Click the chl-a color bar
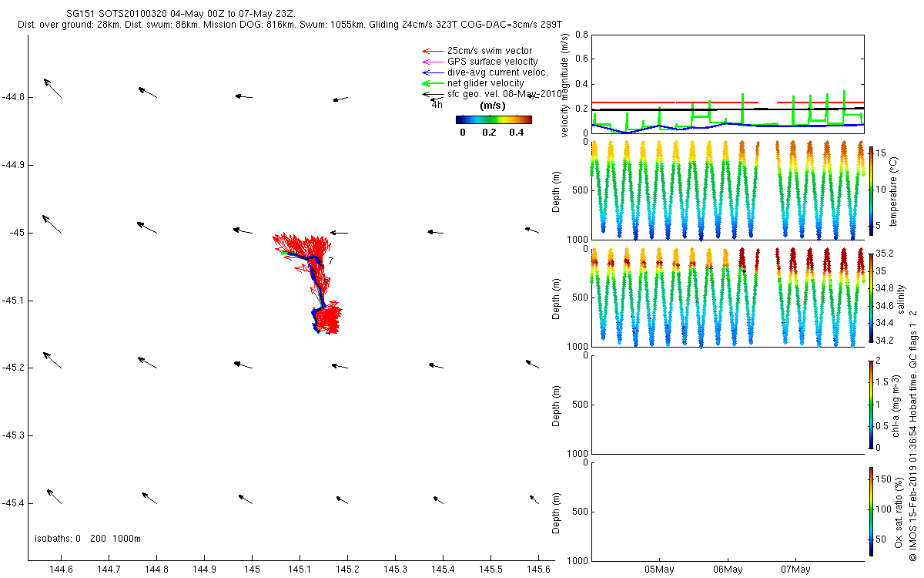 pyautogui.click(x=871, y=404)
